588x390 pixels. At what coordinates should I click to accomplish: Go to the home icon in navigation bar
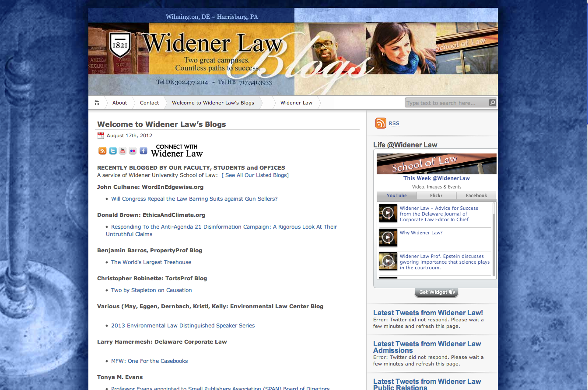coord(97,103)
